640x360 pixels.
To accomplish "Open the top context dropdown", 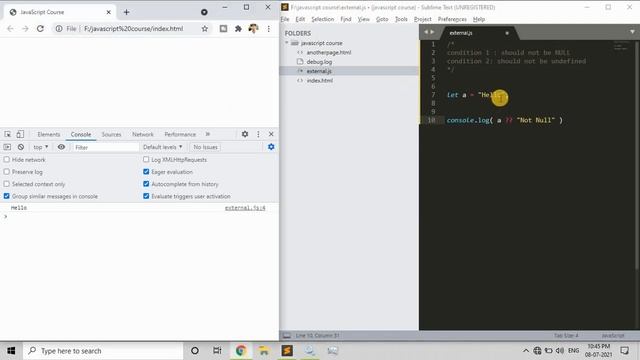I will pos(41,147).
